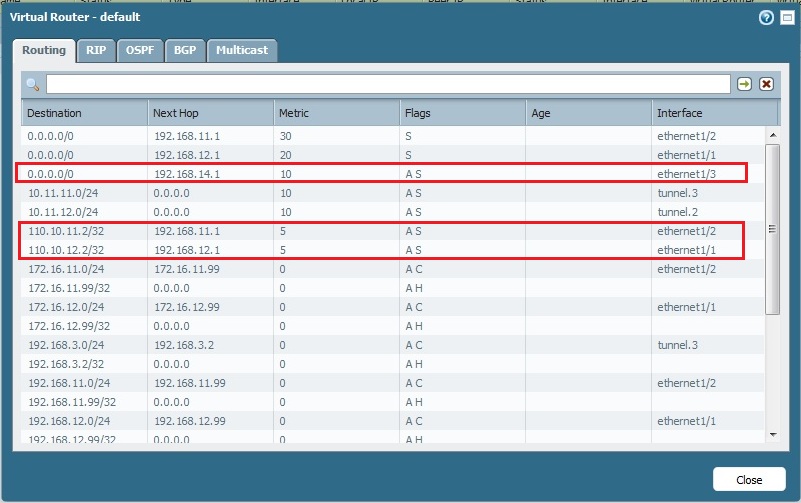Click the Flags column header
The image size is (801, 503).
pyautogui.click(x=462, y=113)
